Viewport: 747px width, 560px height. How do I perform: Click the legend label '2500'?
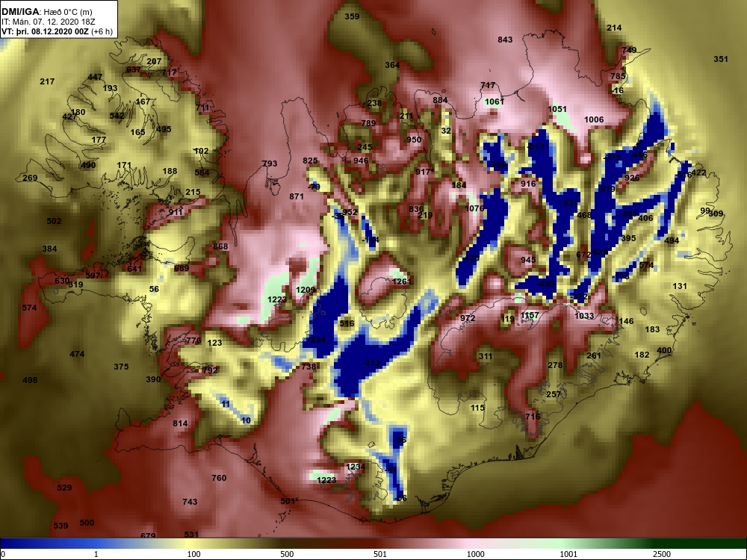661,554
